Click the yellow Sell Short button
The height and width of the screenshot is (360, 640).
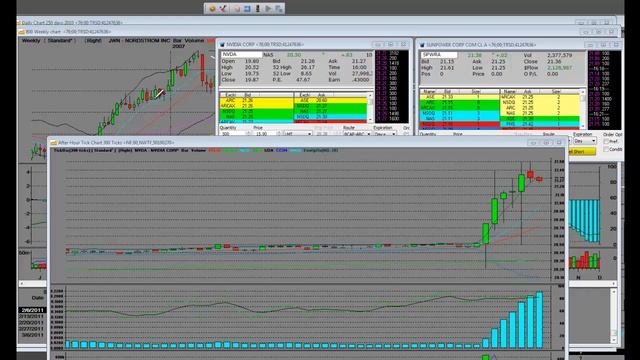[582, 151]
